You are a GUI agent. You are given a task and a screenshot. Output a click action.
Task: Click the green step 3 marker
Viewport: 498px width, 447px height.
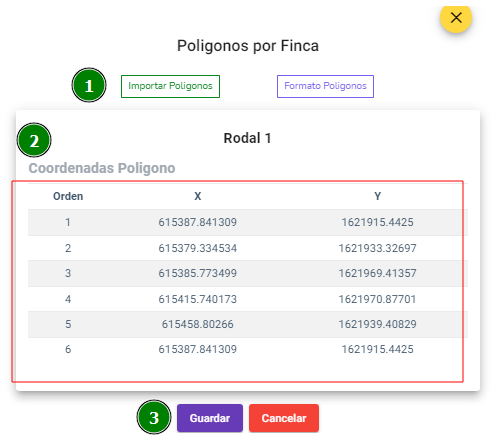[154, 417]
